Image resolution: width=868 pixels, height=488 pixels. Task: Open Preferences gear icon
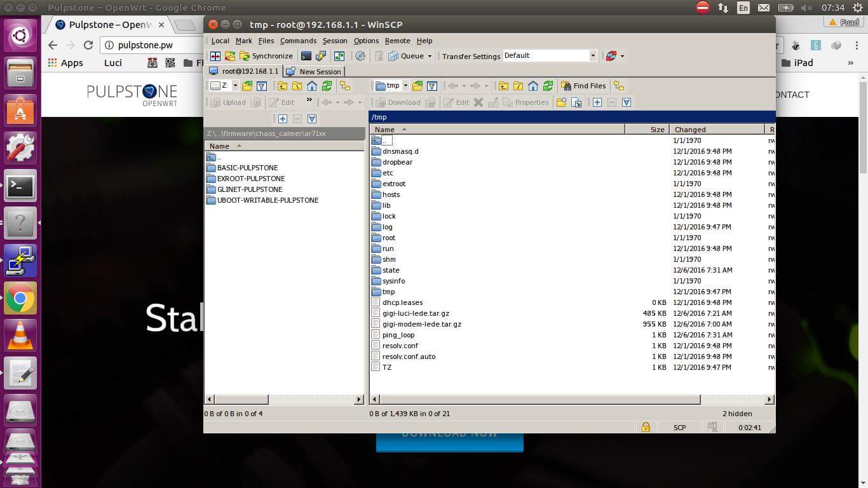coord(360,56)
